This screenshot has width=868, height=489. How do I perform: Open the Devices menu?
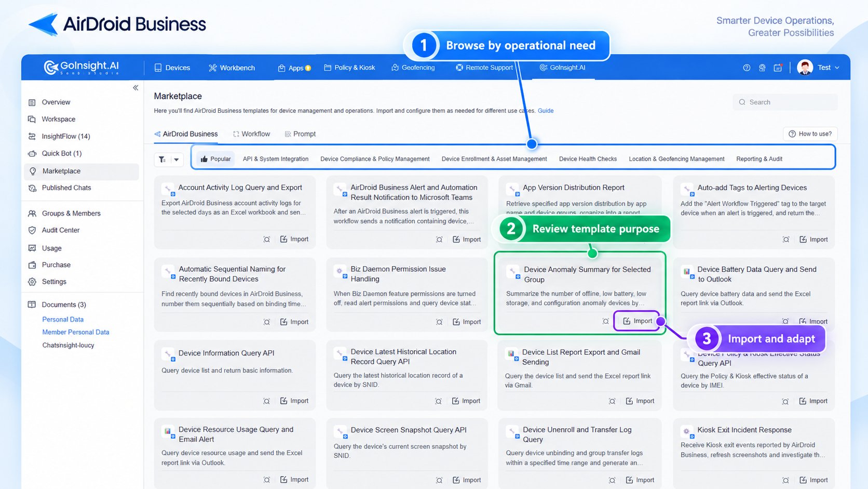(x=172, y=68)
